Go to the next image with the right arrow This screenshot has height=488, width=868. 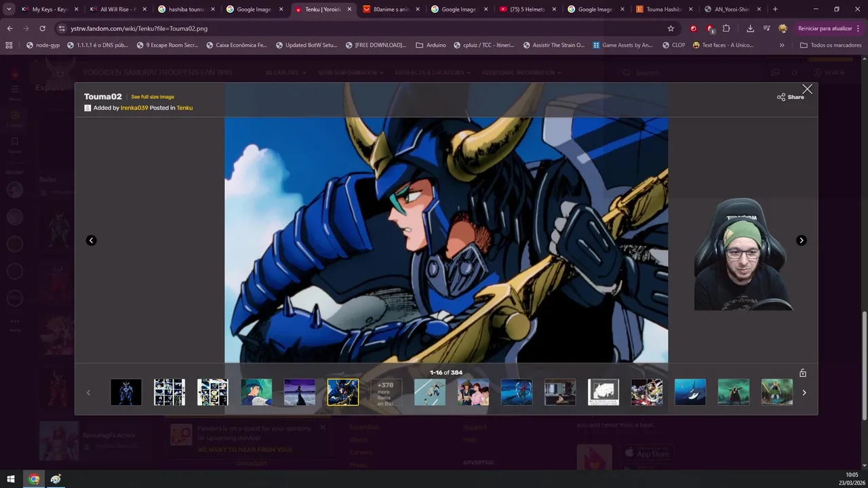click(x=802, y=241)
